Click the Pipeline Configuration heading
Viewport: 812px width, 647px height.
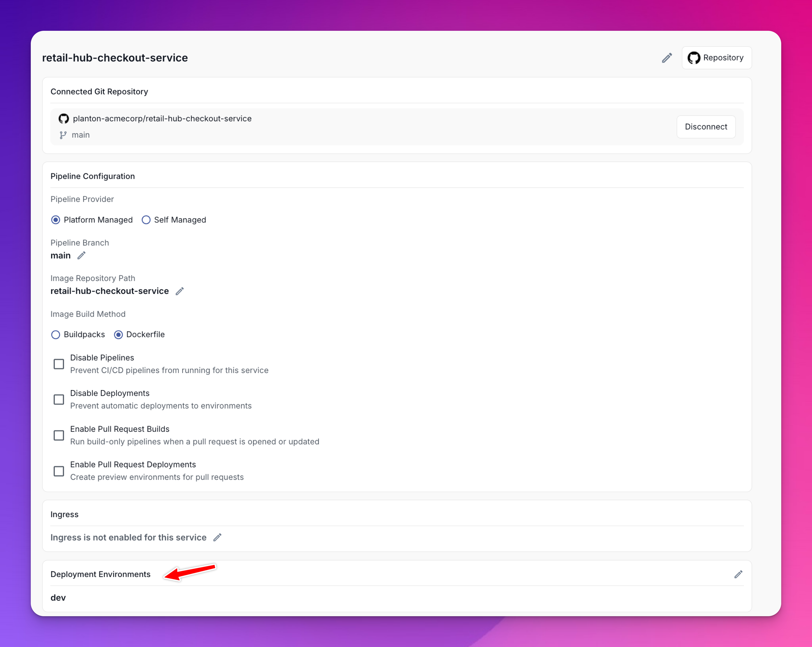pos(93,176)
